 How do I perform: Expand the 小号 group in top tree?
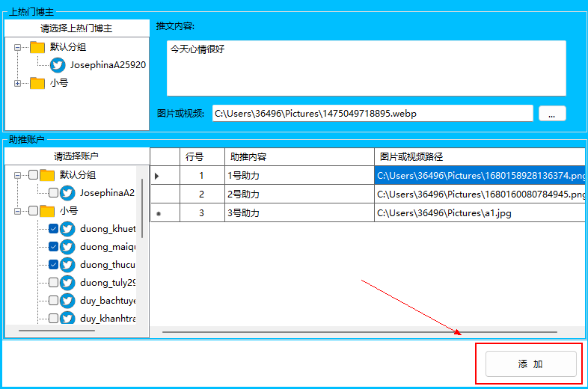point(17,83)
